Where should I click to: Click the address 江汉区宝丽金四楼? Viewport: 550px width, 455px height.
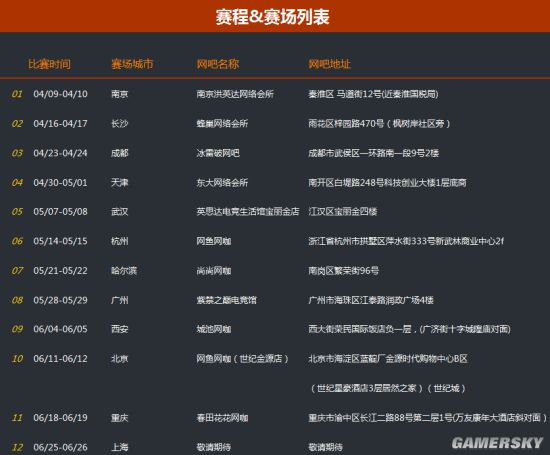[x=343, y=212]
